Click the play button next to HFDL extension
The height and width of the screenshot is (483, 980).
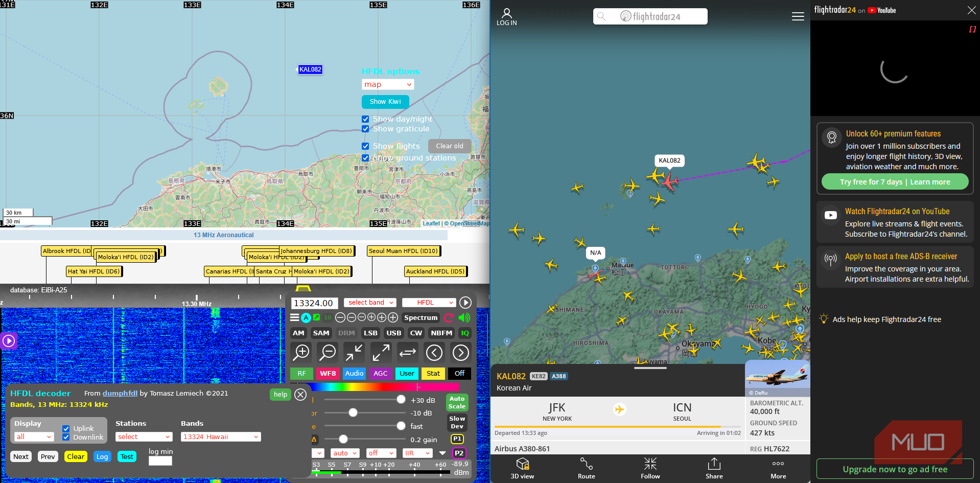[x=465, y=303]
